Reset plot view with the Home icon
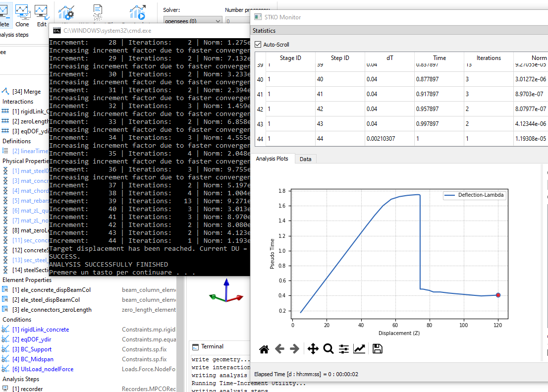 pos(264,349)
